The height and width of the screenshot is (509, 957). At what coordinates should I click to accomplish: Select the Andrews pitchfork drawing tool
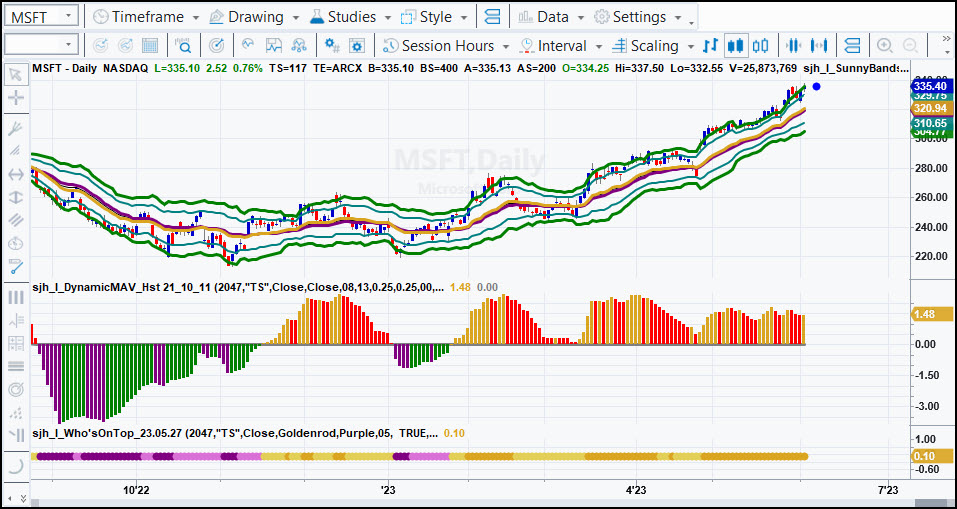point(15,129)
